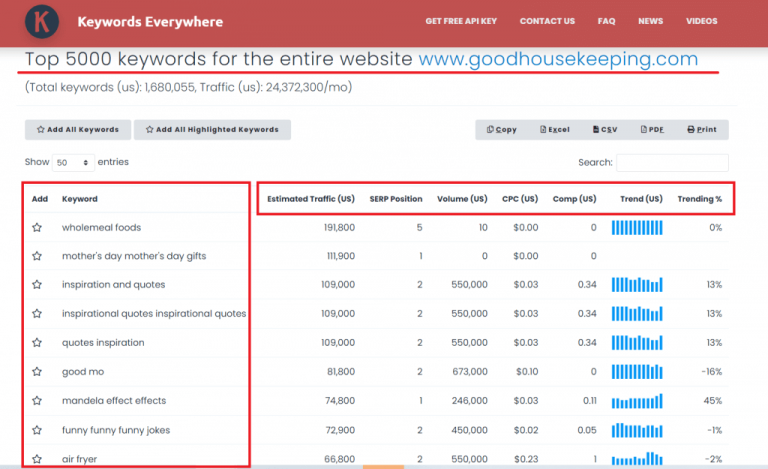Open the NEWS menu item
This screenshot has width=768, height=469.
[650, 21]
